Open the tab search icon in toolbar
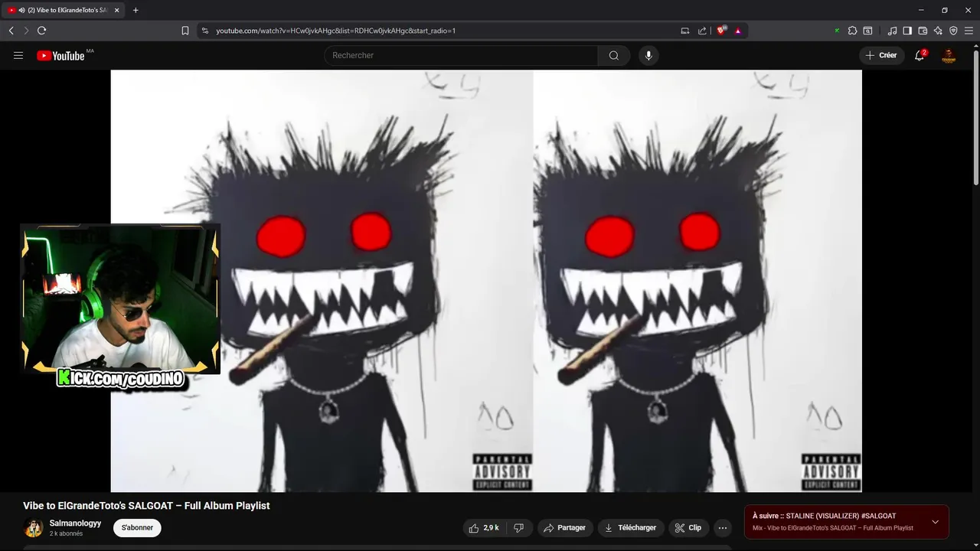This screenshot has height=551, width=980. coord(867,31)
